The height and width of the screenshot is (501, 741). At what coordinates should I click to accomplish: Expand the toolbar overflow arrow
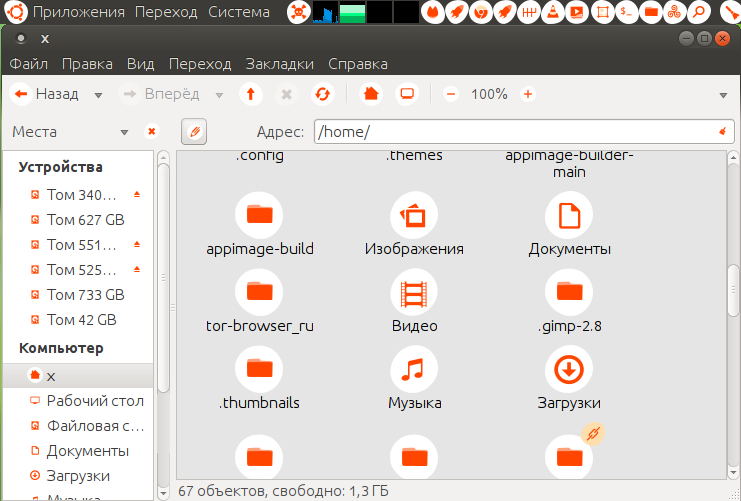point(723,95)
